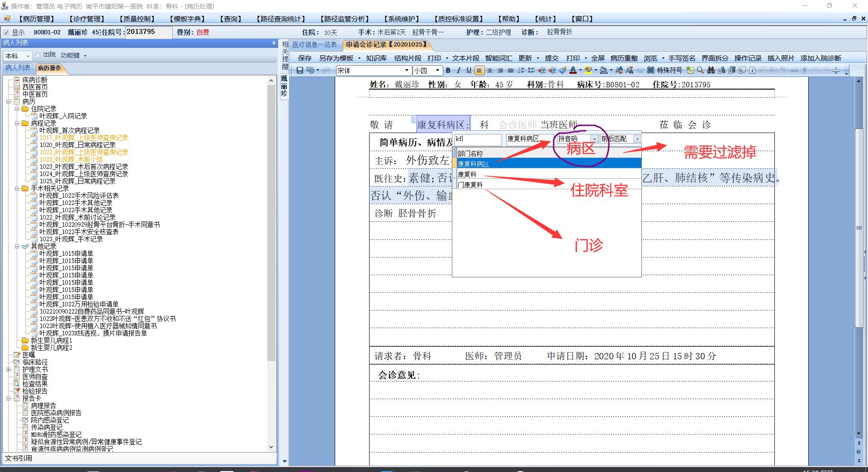Click the app icon left of 病历管理 menu
Viewport: 868px width, 472px height.
pyautogui.click(x=7, y=19)
